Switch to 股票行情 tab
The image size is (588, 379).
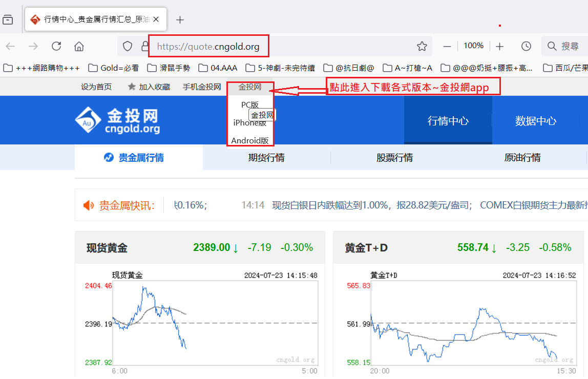coord(394,158)
